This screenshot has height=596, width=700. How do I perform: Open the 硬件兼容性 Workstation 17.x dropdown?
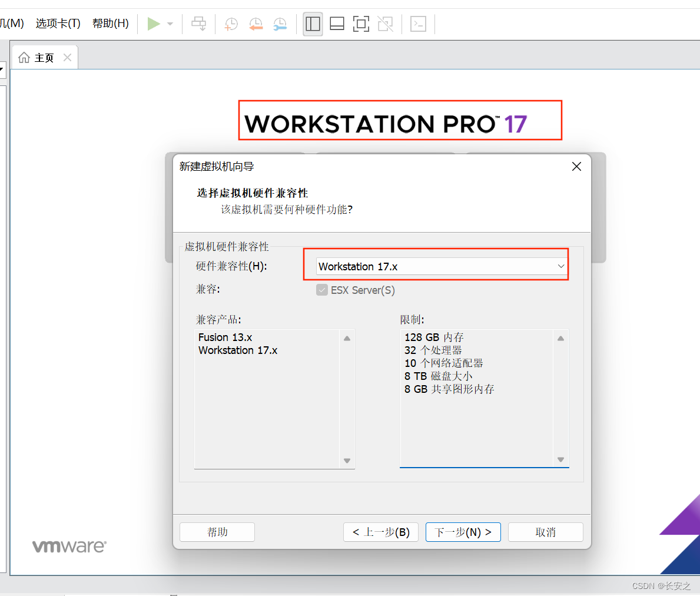441,267
